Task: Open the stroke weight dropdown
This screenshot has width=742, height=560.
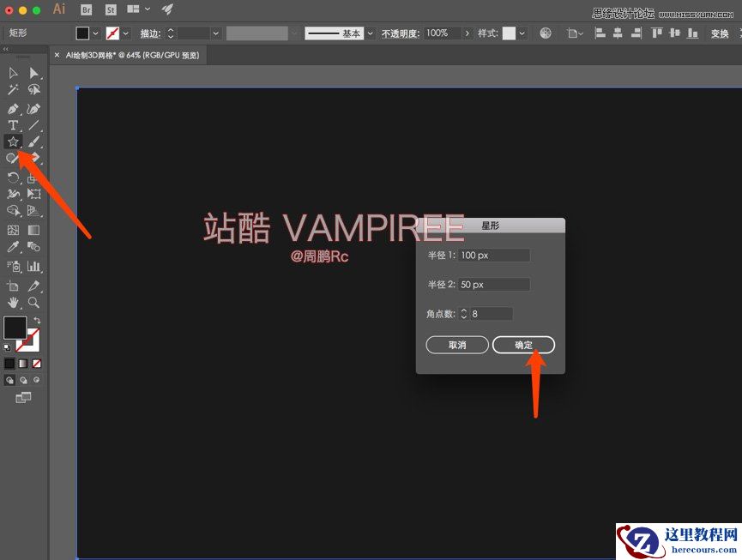Action: (x=215, y=33)
